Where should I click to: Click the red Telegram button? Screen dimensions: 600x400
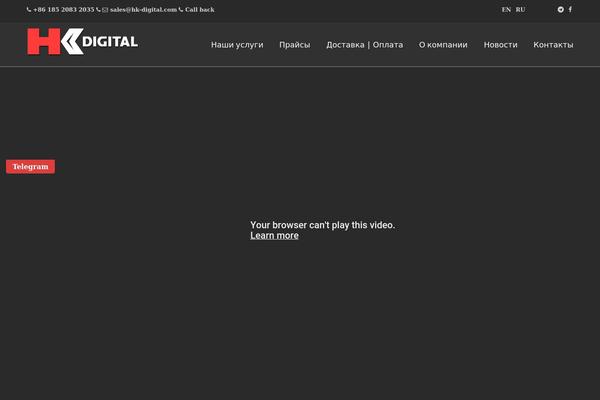point(31,167)
